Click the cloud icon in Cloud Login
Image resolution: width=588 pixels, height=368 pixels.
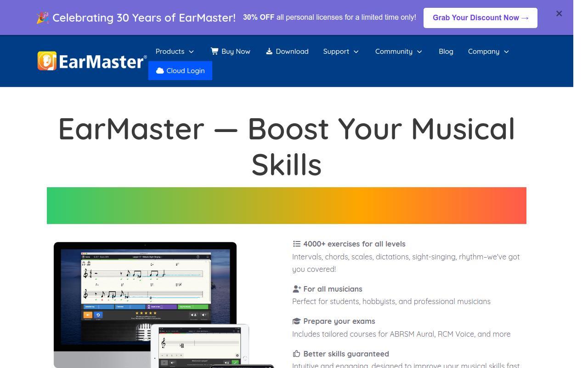pos(160,71)
